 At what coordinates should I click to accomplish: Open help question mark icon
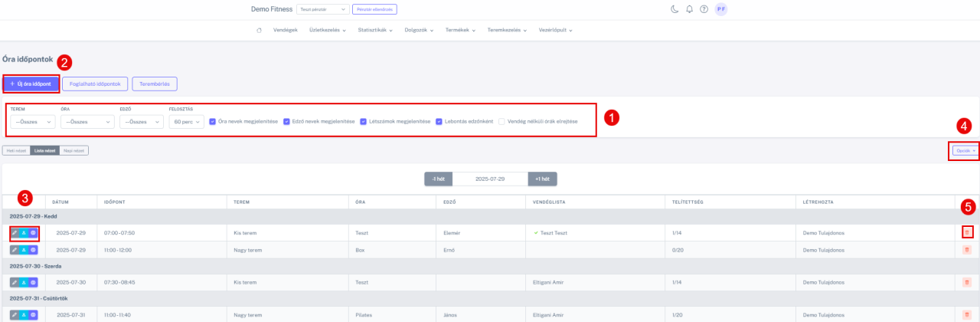[x=704, y=9]
